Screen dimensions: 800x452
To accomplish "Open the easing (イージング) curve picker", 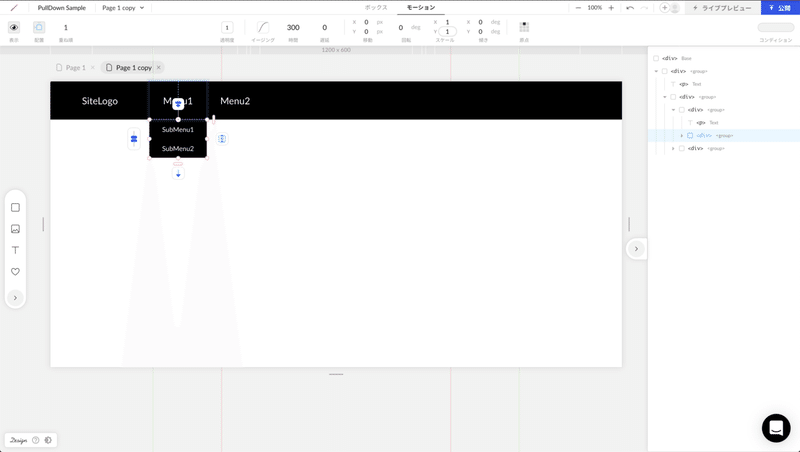I will (263, 28).
